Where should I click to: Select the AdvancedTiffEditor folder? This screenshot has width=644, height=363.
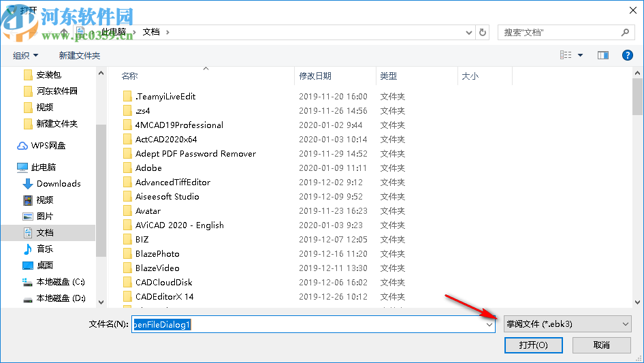coord(173,182)
